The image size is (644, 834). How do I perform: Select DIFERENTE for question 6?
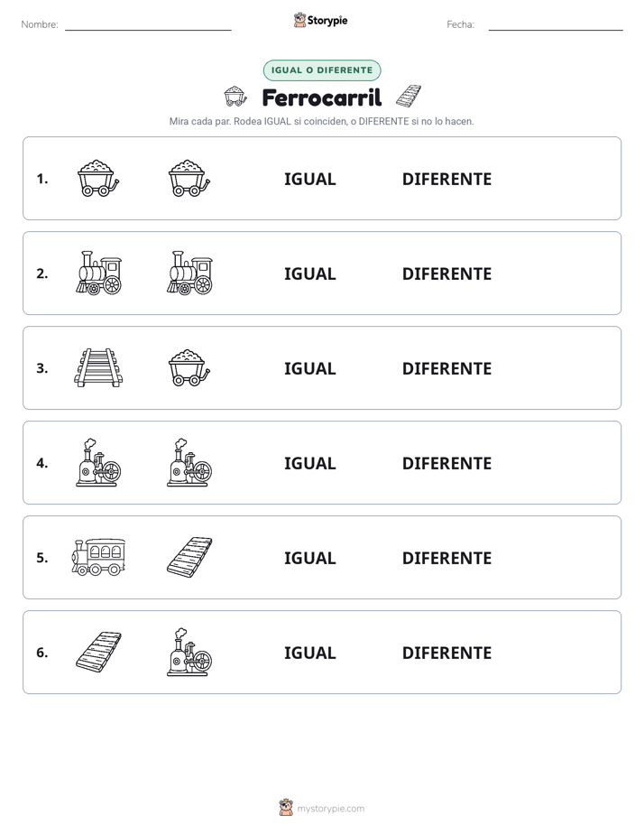click(446, 653)
